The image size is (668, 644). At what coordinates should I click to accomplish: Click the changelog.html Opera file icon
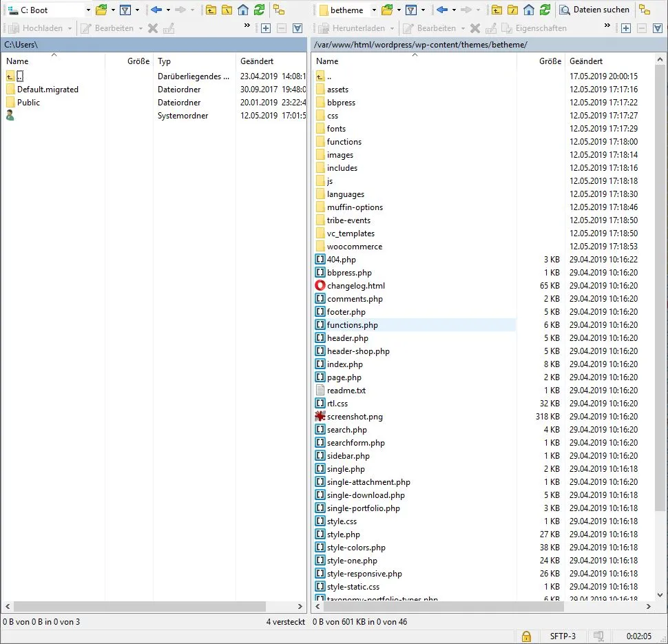click(x=320, y=286)
